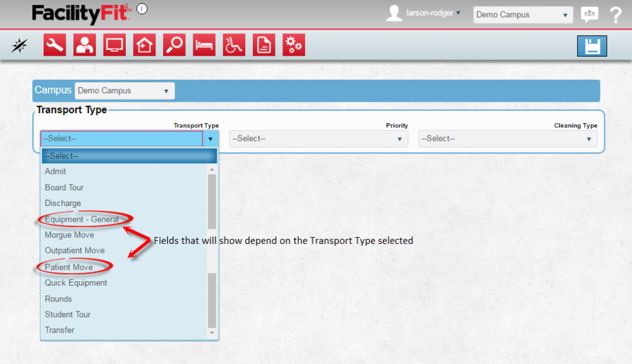Click the info circle beside FacilityFit logo

click(142, 8)
